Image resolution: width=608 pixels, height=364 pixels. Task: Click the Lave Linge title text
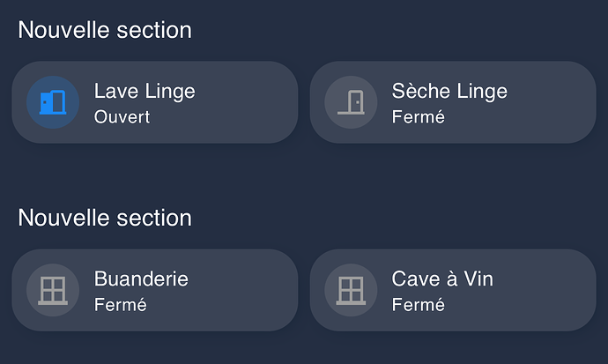point(145,92)
